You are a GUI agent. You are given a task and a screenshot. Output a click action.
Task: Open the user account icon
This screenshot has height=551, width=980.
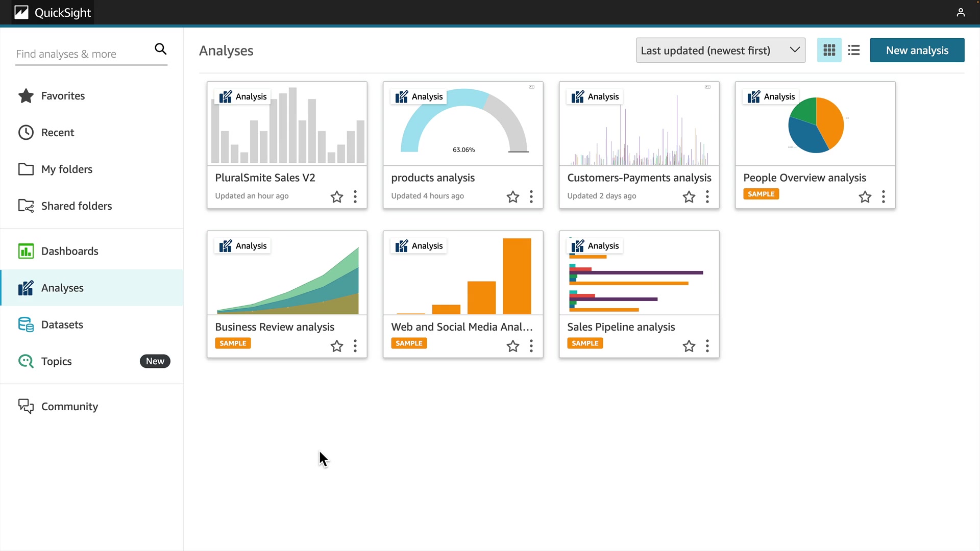[960, 12]
